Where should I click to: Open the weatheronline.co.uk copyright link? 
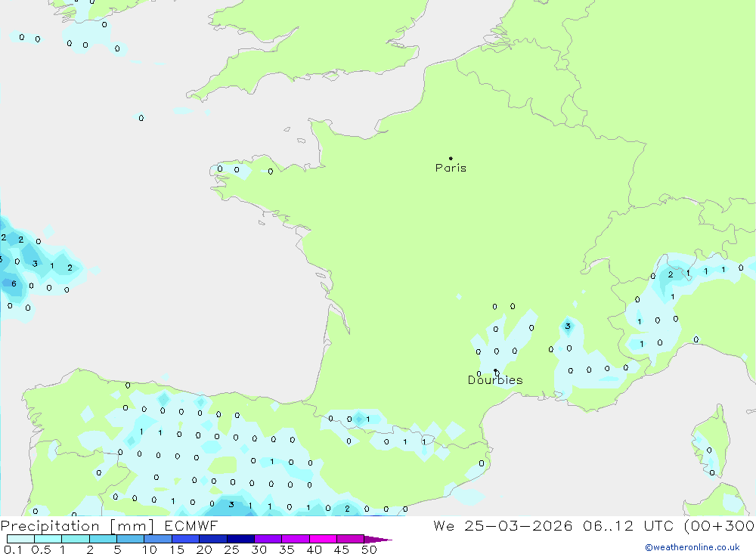coord(692,547)
